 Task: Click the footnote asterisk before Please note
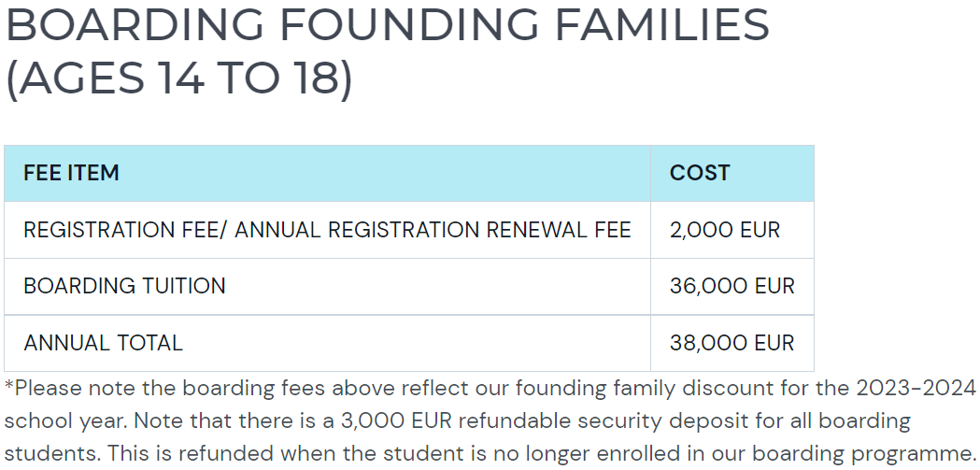point(8,385)
